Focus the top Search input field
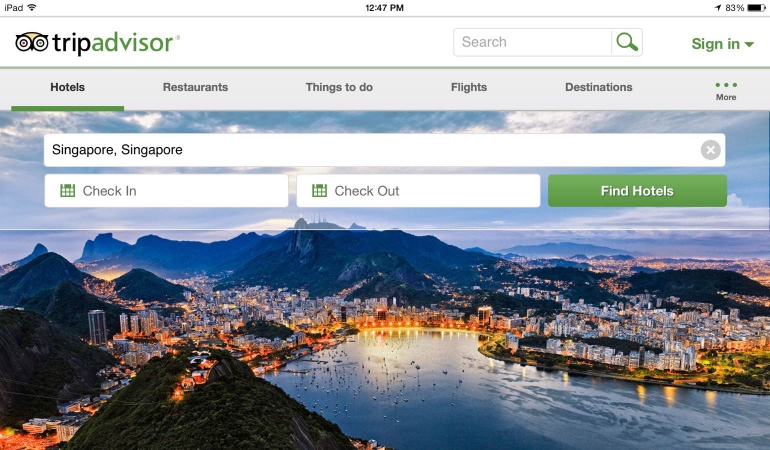 [532, 42]
